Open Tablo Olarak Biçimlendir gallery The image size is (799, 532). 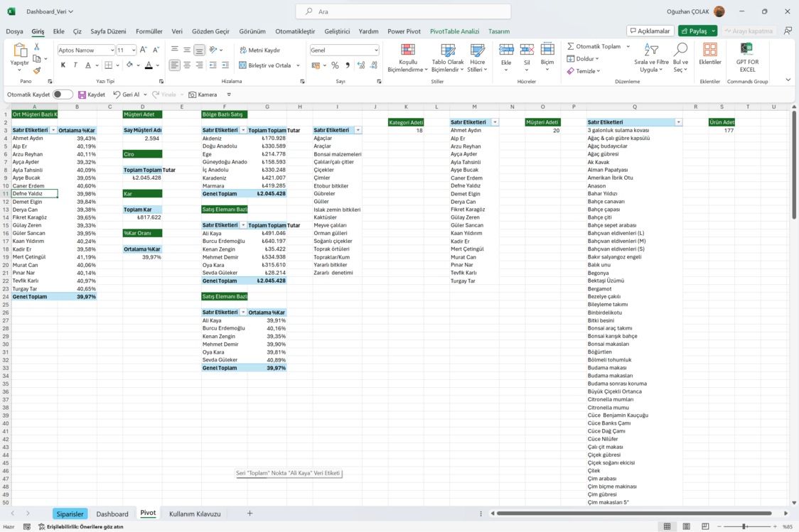[x=448, y=58]
